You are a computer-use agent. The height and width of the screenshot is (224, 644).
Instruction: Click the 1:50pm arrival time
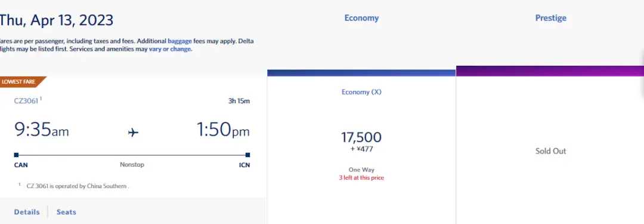click(223, 130)
